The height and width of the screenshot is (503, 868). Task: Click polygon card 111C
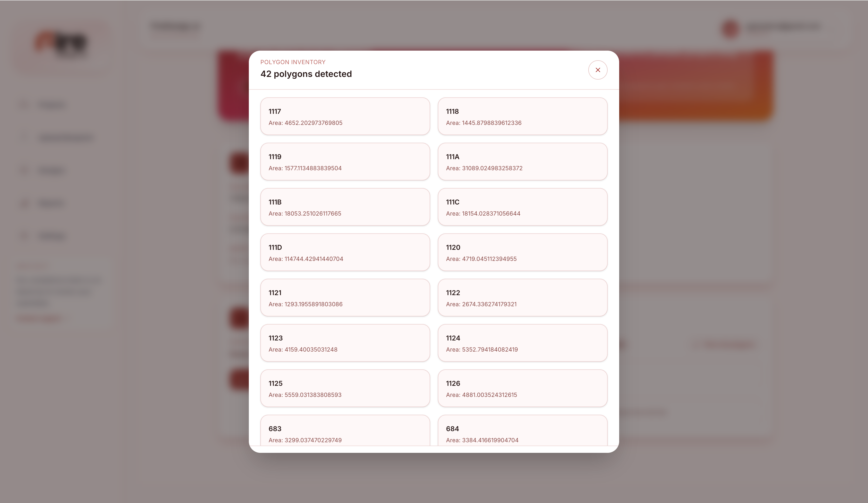point(522,207)
